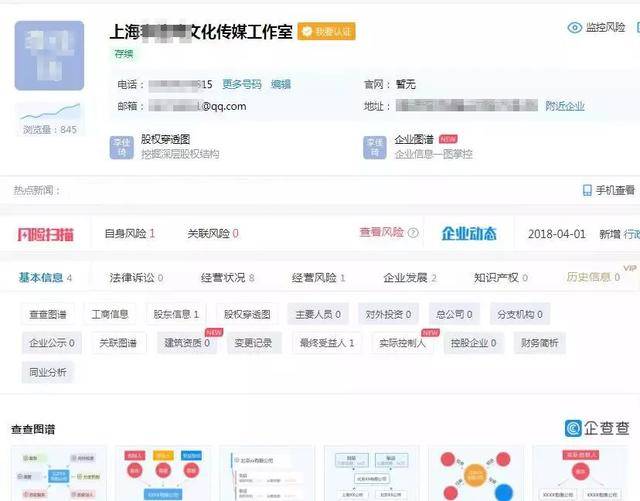Open the 企业图谱 blue square icon

point(375,147)
